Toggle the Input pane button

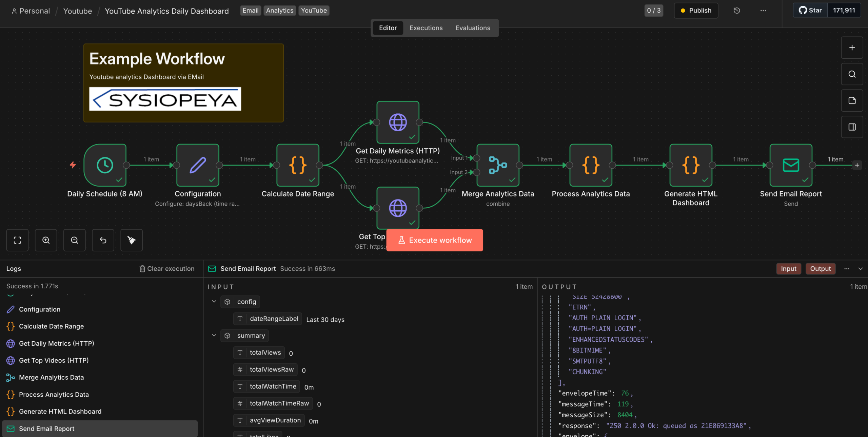788,269
